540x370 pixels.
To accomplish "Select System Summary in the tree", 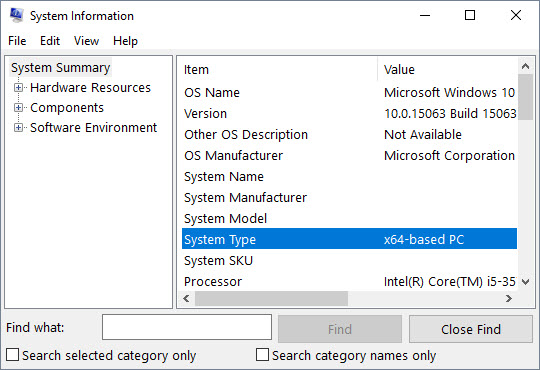I will [61, 68].
